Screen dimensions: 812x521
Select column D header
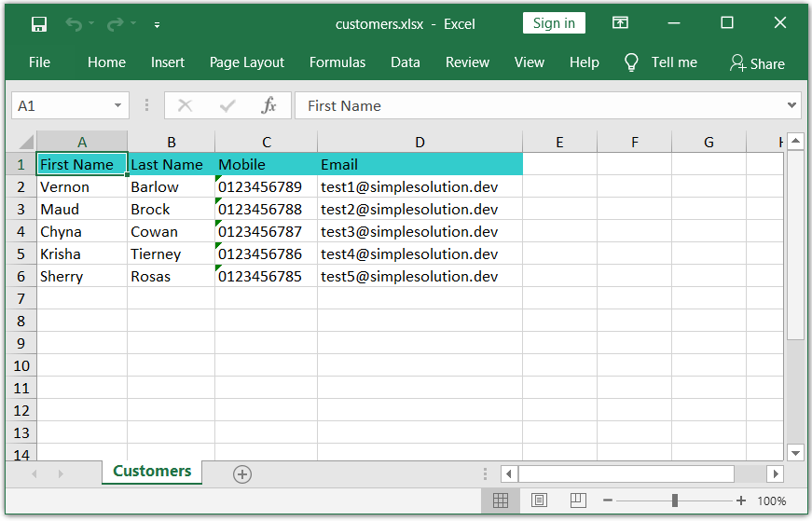420,142
